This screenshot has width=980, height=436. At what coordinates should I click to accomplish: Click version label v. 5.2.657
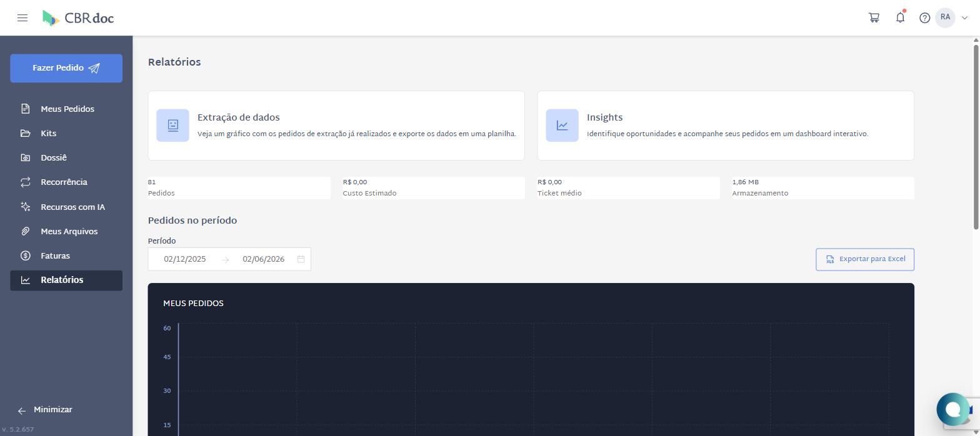17,430
